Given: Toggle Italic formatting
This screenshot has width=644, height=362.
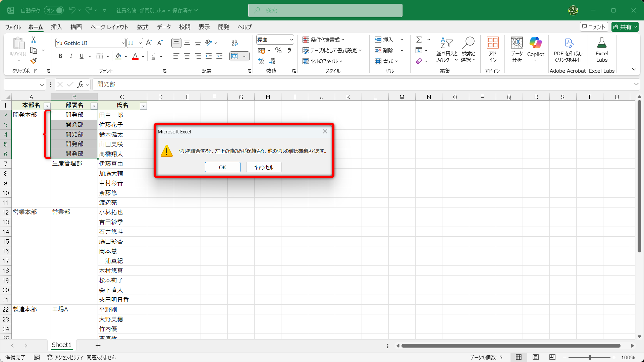Looking at the screenshot, I should [71, 56].
